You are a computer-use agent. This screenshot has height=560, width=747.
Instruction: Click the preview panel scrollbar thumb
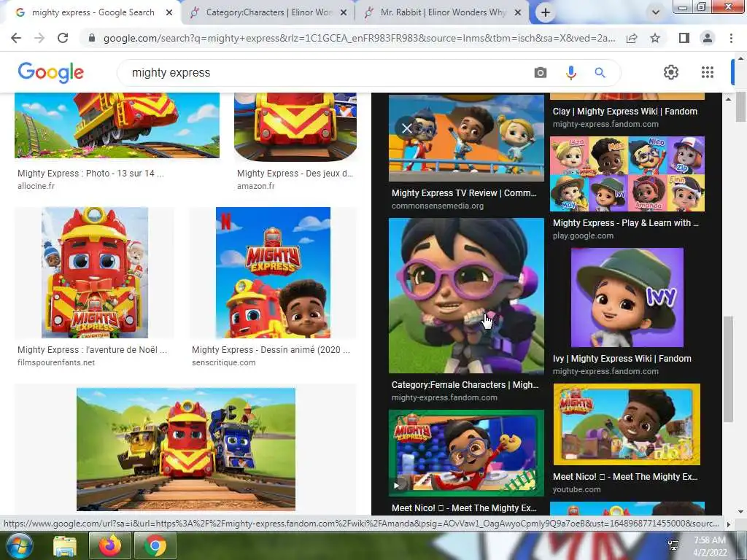728,369
